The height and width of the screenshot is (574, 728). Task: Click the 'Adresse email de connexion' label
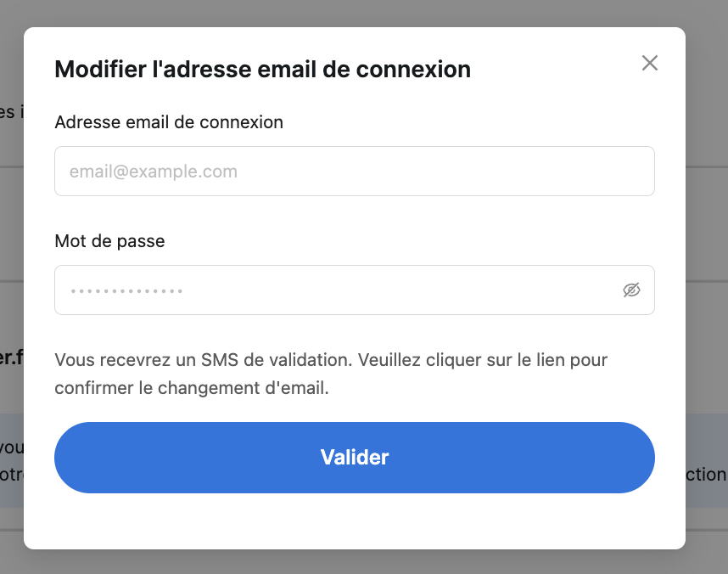[169, 122]
